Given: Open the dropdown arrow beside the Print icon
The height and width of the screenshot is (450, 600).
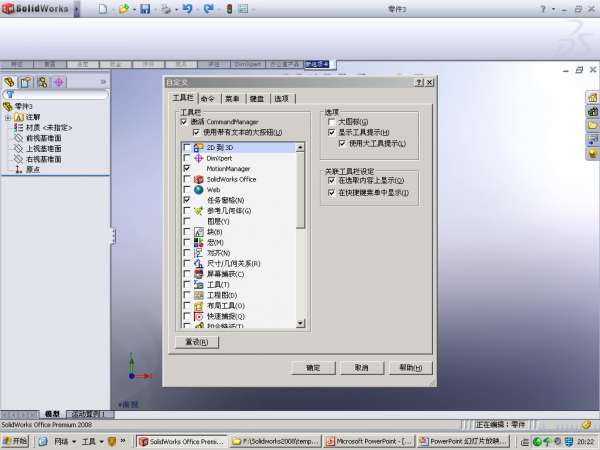Looking at the screenshot, I should pyautogui.click(x=176, y=9).
